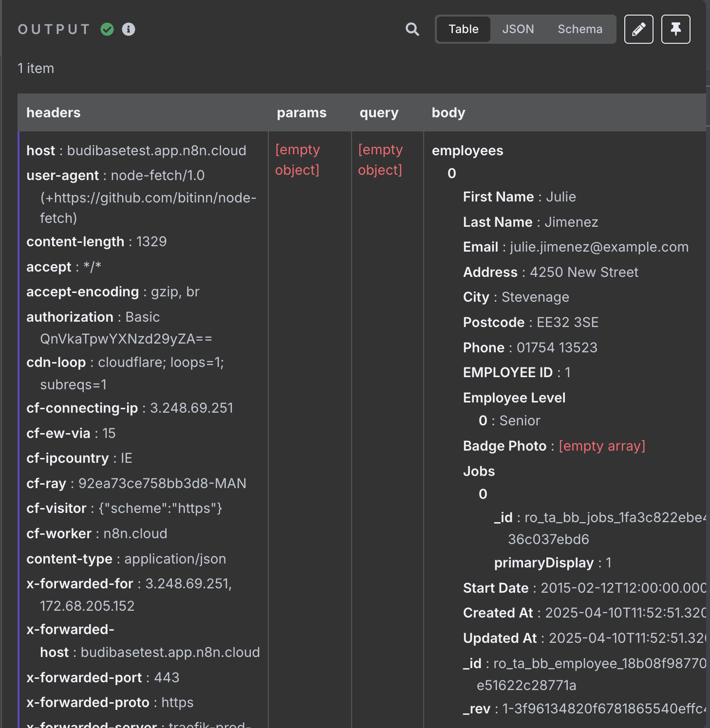
Task: Click the "params" column header
Action: (301, 113)
